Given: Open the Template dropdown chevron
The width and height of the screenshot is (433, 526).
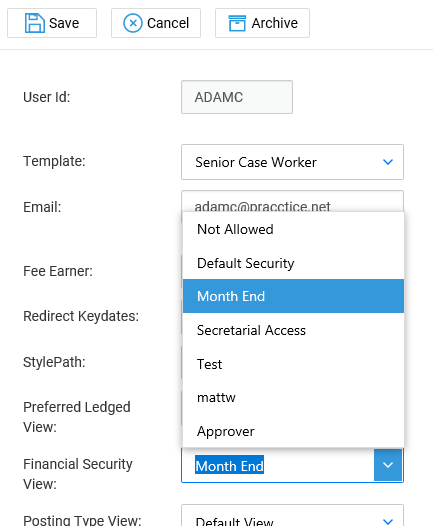Looking at the screenshot, I should [388, 162].
